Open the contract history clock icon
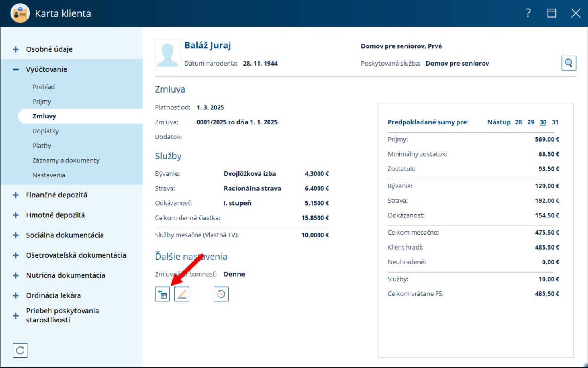The height and width of the screenshot is (368, 588). pyautogui.click(x=221, y=294)
